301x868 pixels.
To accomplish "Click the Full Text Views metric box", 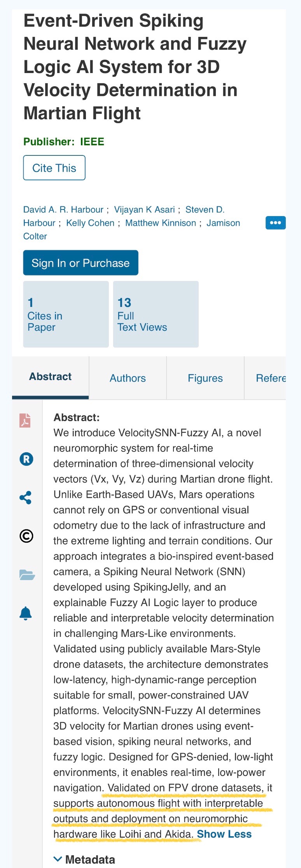I will 156,314.
